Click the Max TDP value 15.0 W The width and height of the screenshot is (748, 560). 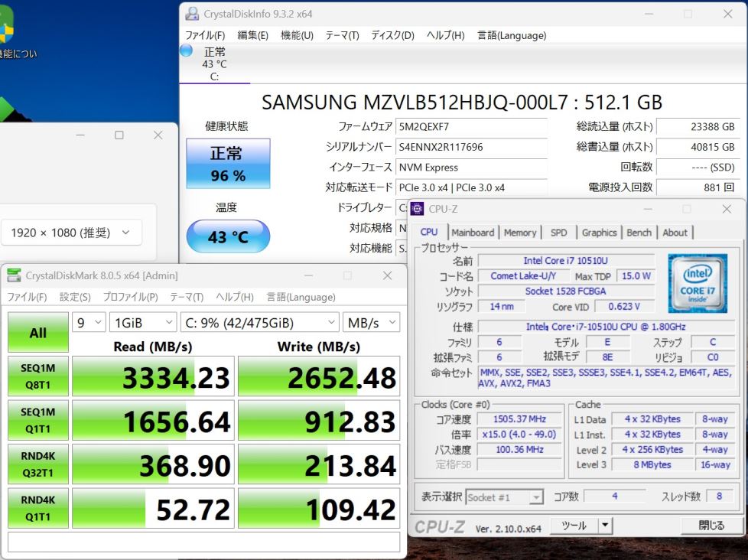(x=636, y=275)
